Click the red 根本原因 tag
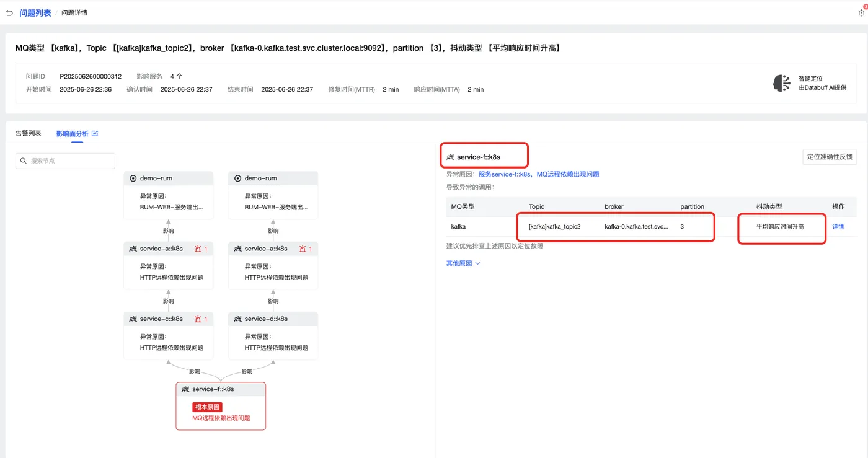 (208, 407)
